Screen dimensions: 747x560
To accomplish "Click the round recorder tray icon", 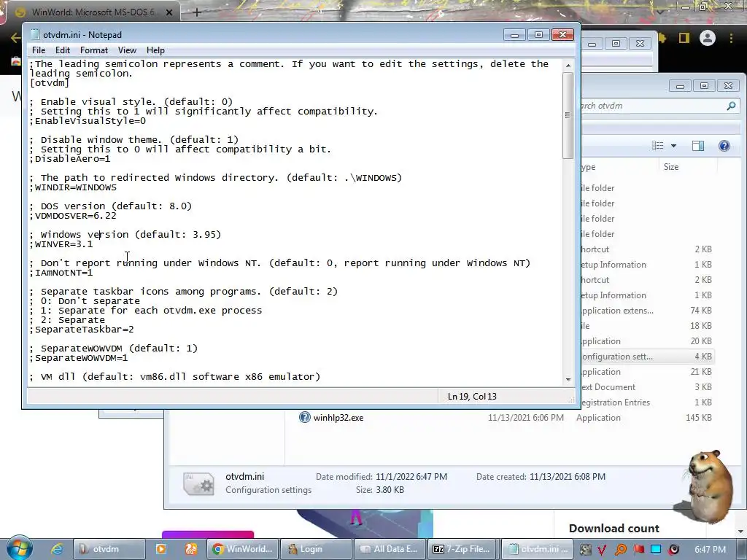I will tap(674, 550).
